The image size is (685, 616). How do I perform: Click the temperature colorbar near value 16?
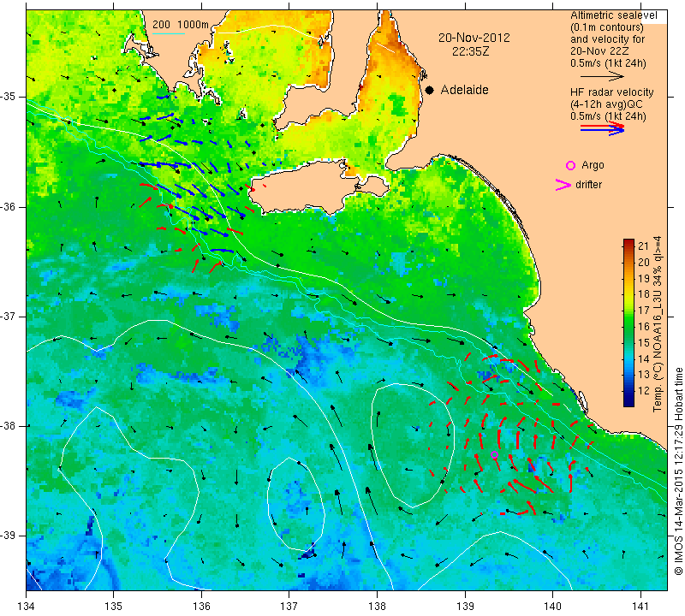(x=628, y=327)
